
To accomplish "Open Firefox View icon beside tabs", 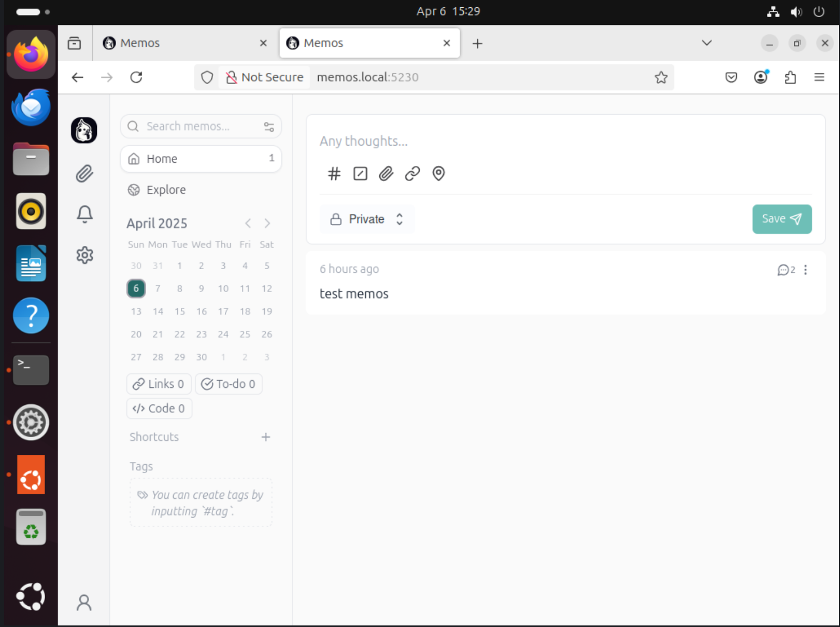I will (x=74, y=43).
